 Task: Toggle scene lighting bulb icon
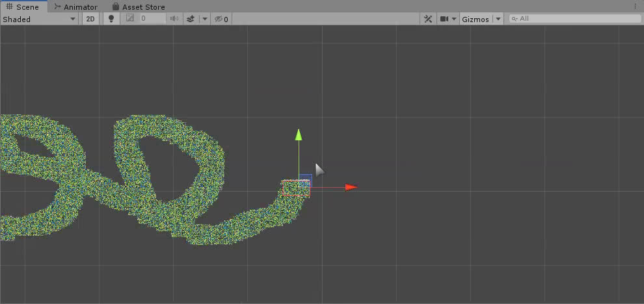coord(111,19)
